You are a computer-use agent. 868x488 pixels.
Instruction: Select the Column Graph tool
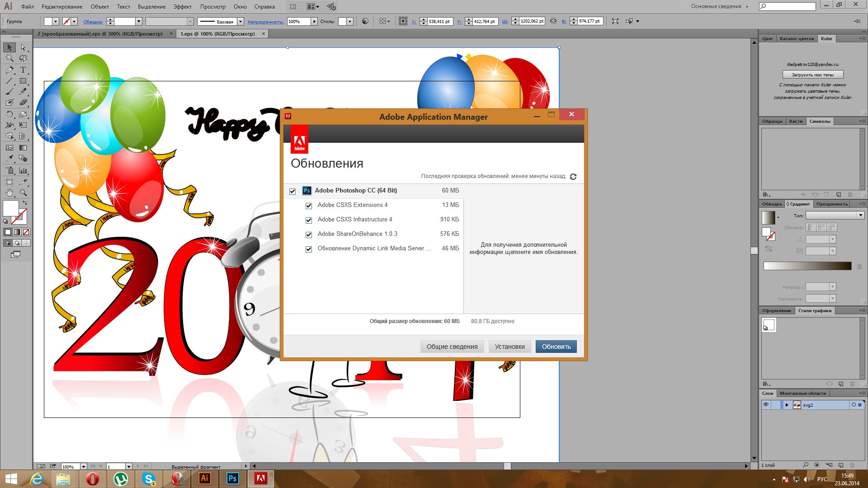23,171
